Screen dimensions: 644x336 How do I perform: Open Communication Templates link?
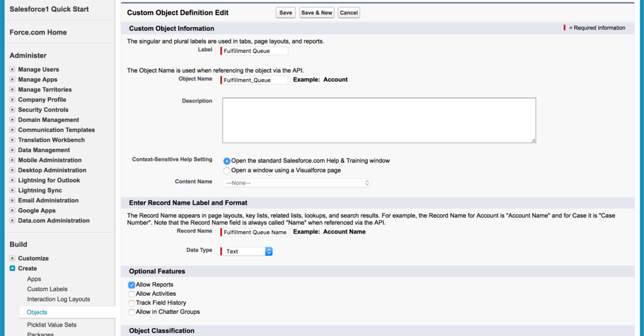pos(56,129)
